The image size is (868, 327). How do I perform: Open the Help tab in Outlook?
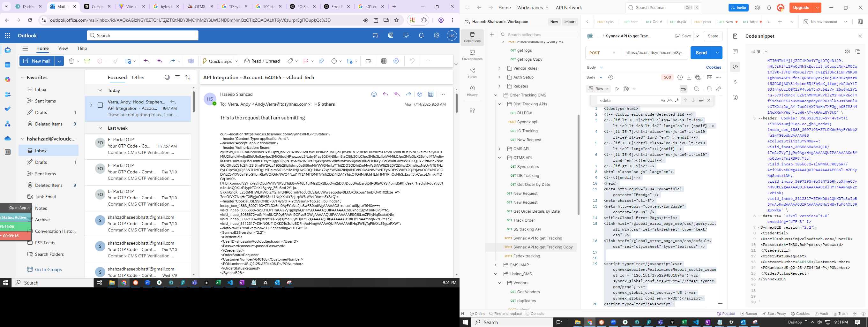point(82,48)
